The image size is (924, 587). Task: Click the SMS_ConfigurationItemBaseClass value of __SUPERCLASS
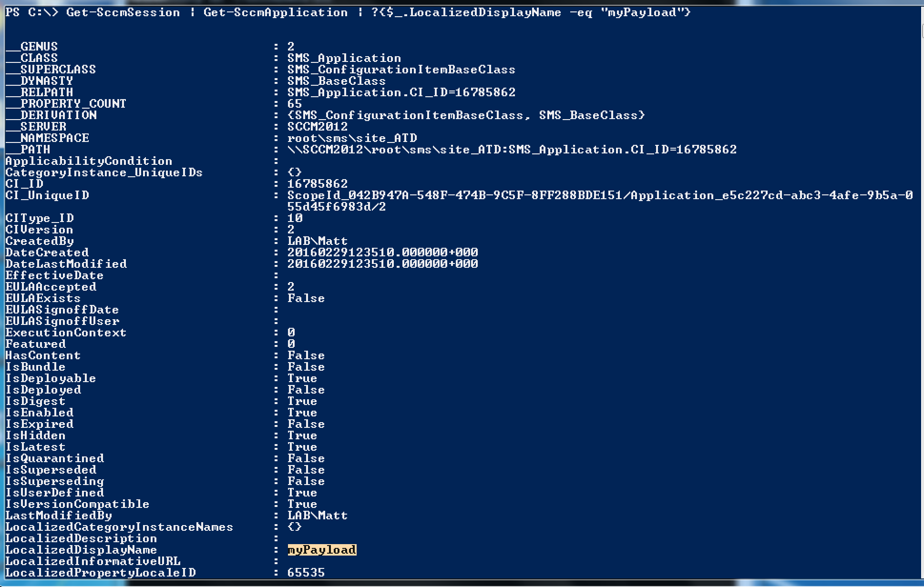(x=401, y=70)
